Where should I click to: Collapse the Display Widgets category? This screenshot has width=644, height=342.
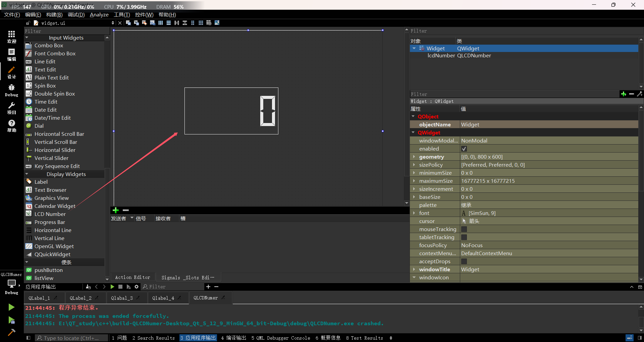pos(27,174)
